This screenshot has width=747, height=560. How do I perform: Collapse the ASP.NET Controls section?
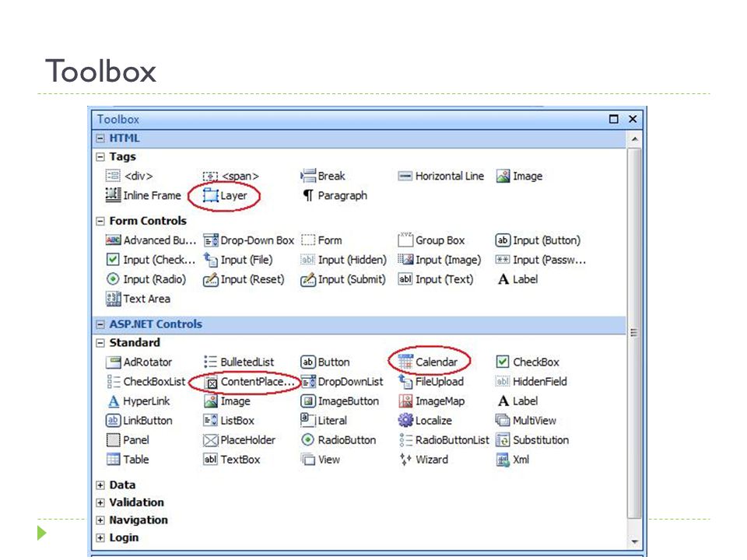(x=100, y=325)
